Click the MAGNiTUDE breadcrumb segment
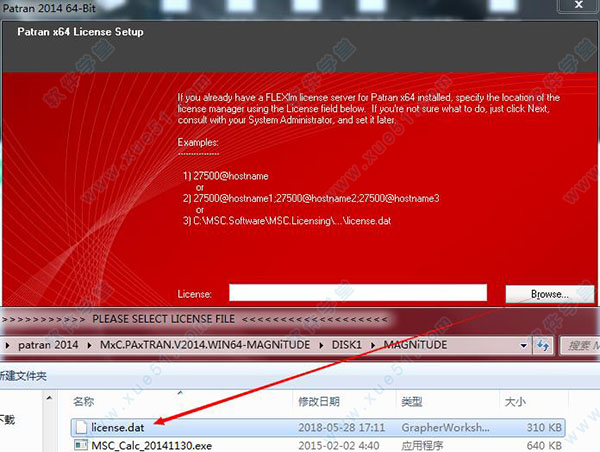Image resolution: width=600 pixels, height=452 pixels. 416,345
